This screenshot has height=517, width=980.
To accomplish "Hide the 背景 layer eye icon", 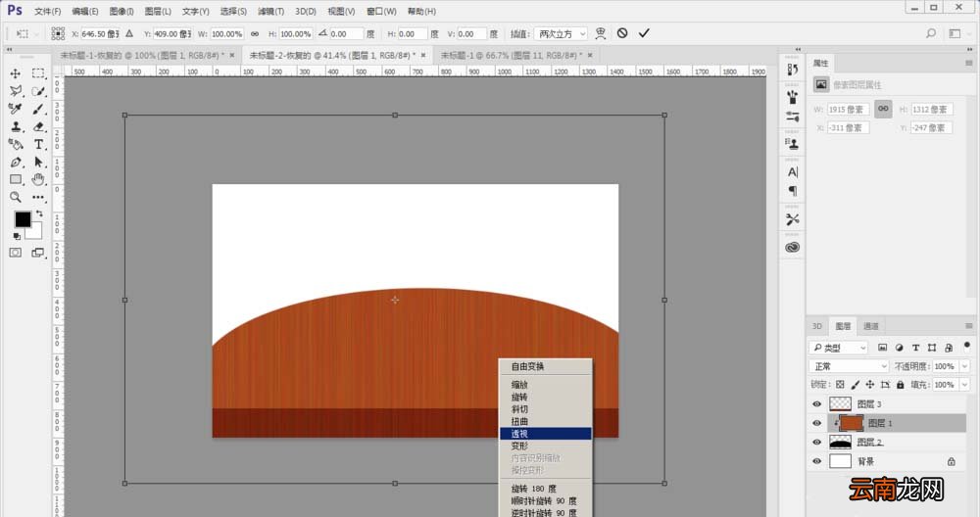I will [x=816, y=461].
